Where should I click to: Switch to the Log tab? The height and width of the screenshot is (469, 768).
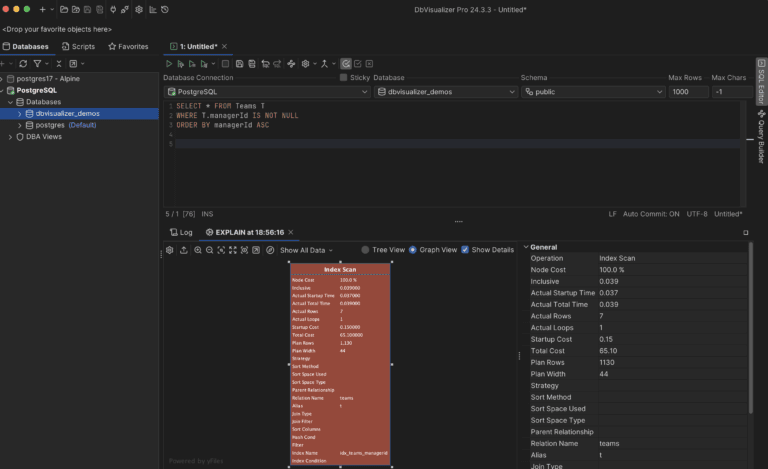(181, 233)
